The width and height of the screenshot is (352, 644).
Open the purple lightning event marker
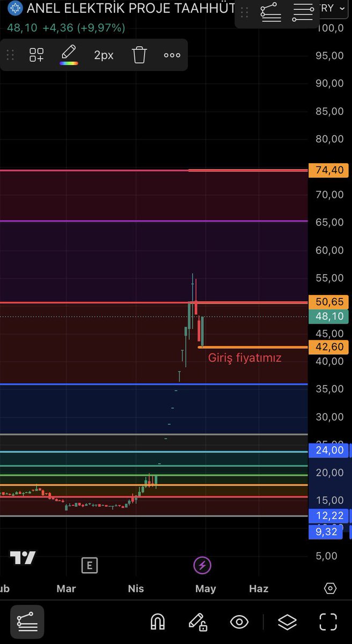click(x=202, y=565)
